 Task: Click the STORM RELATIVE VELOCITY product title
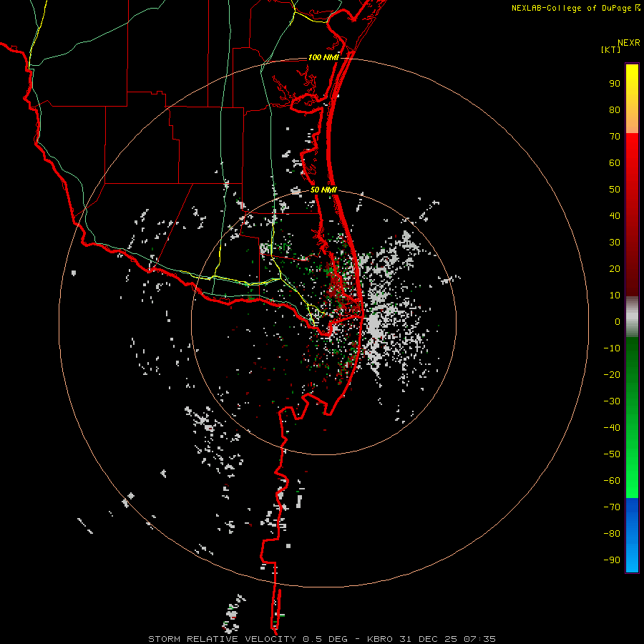[222, 639]
